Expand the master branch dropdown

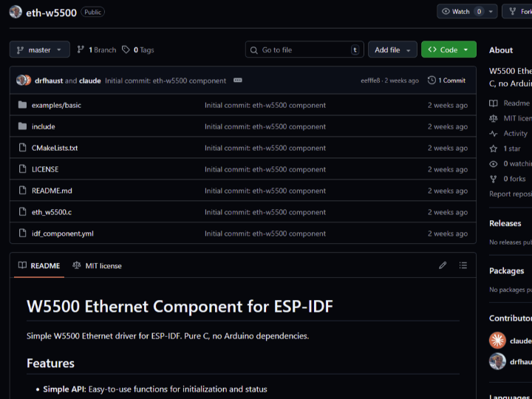coord(40,50)
